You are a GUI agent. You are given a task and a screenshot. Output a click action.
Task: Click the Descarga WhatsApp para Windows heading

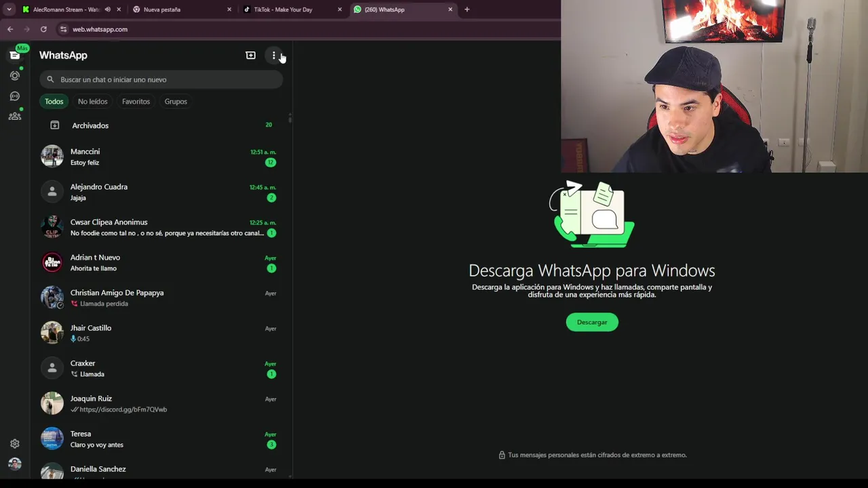click(x=592, y=270)
